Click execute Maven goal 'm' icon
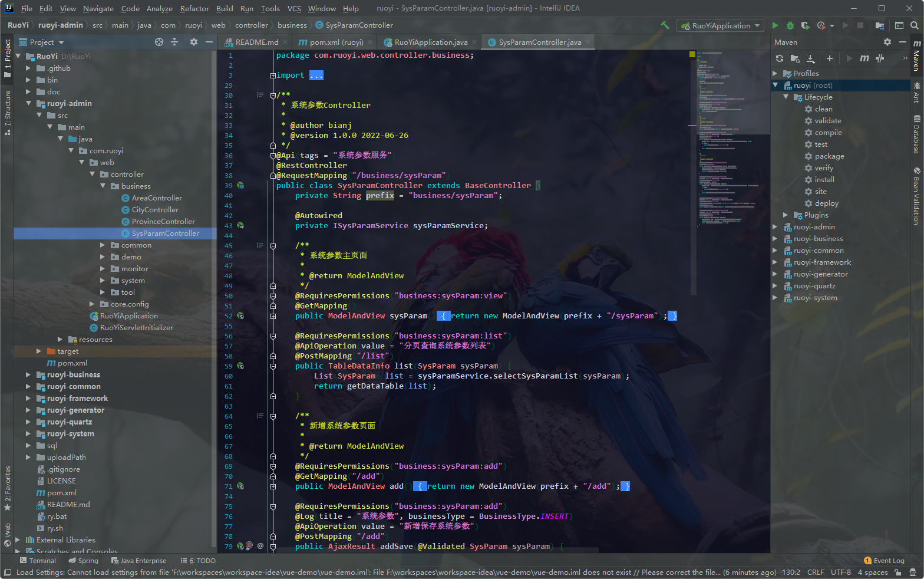 [x=864, y=58]
